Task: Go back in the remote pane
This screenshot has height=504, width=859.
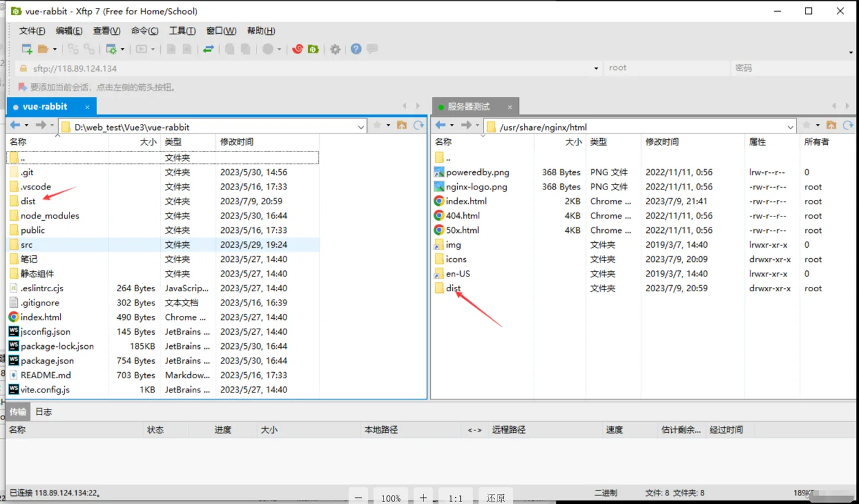Action: point(440,125)
